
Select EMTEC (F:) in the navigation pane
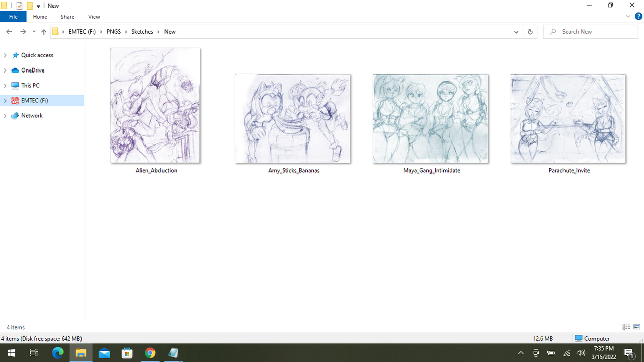point(34,101)
